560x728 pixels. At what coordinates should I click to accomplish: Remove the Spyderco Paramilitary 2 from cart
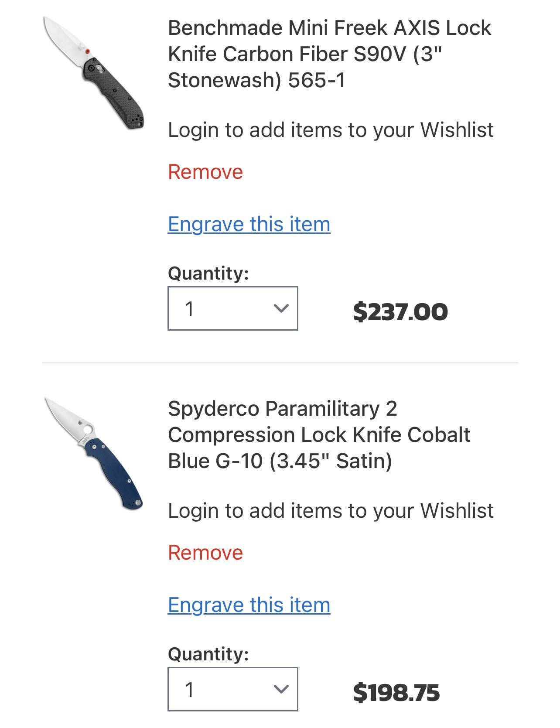205,553
